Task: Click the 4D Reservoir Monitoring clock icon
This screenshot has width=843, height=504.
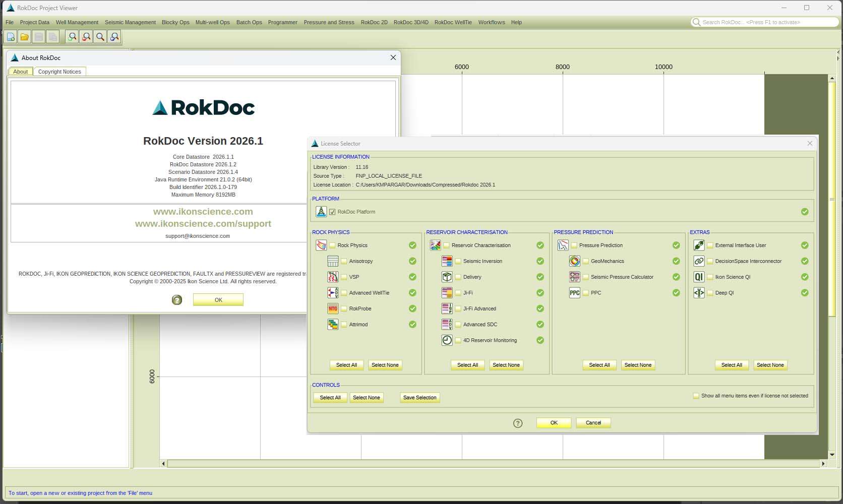Action: pyautogui.click(x=447, y=340)
